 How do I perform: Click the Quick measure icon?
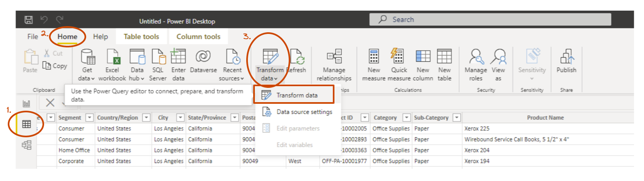[399, 57]
